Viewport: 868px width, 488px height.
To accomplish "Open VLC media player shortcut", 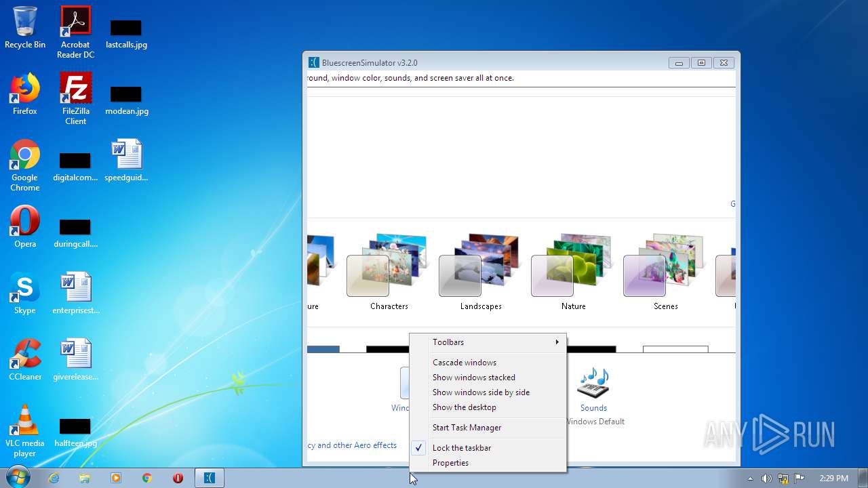I will click(x=25, y=430).
